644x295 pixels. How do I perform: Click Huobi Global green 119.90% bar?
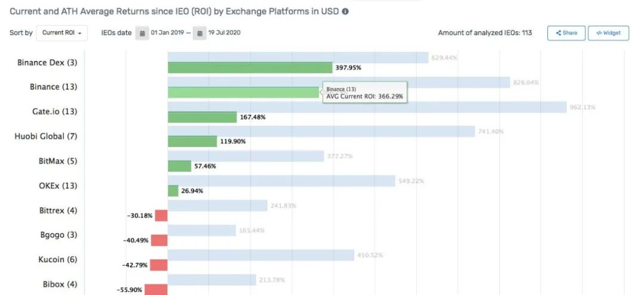tap(192, 142)
